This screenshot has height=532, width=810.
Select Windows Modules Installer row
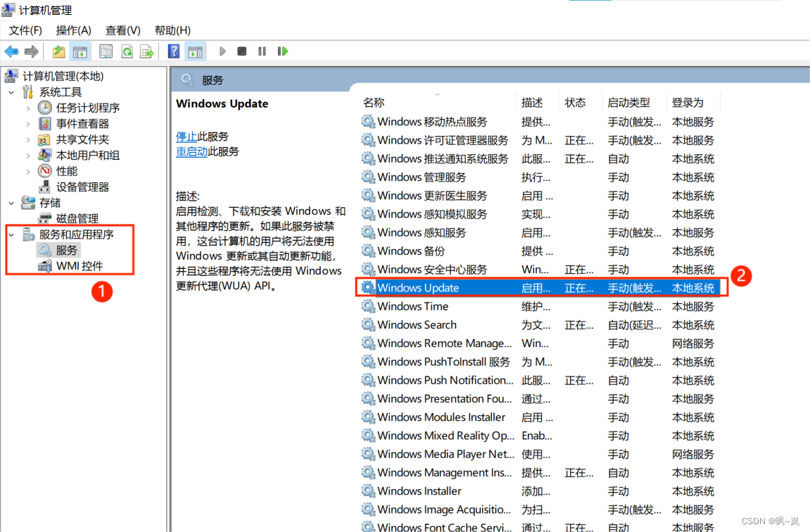pyautogui.click(x=539, y=417)
